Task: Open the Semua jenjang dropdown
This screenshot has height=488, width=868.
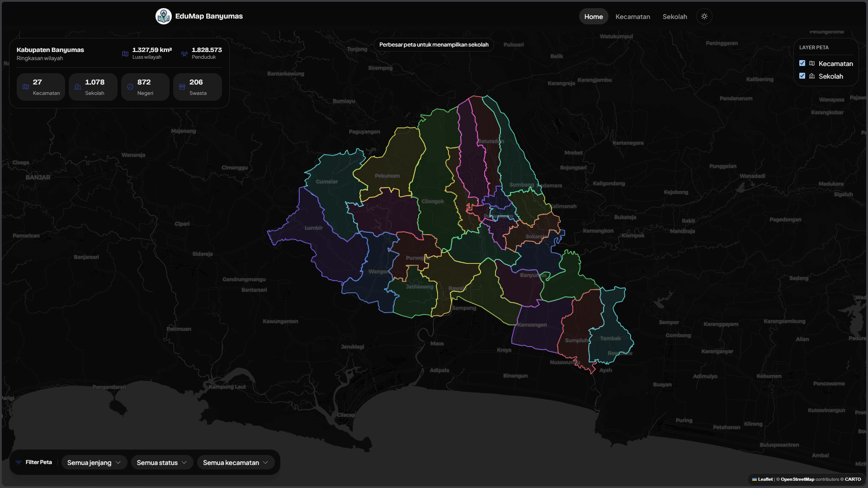Action: [94, 463]
